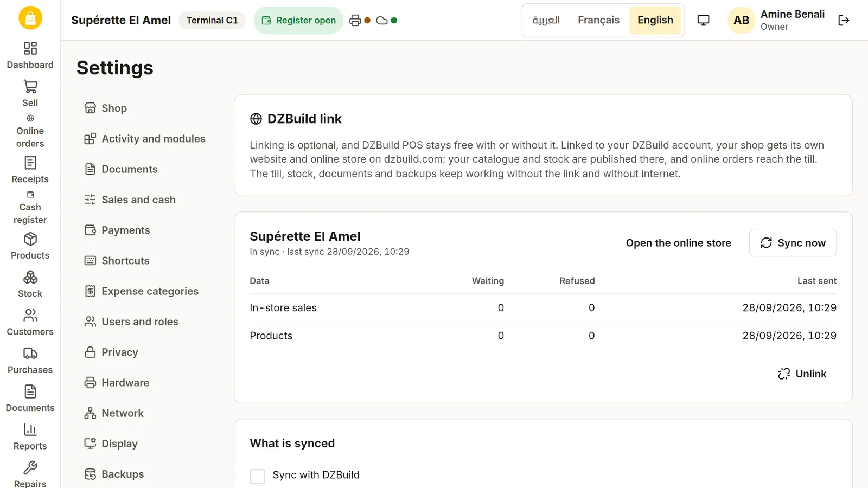Click the yellow shopping bag app logo
Image resolution: width=868 pixels, height=488 pixels.
point(30,18)
